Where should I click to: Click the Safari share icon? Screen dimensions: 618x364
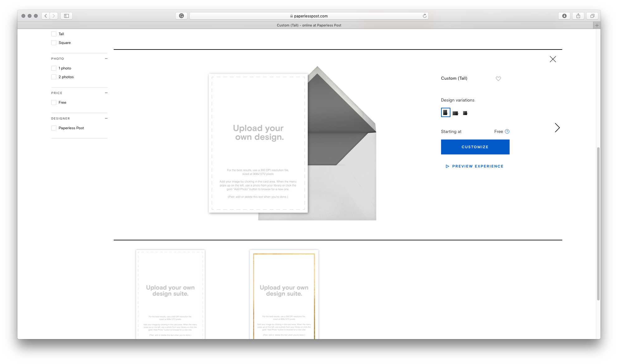pos(578,16)
